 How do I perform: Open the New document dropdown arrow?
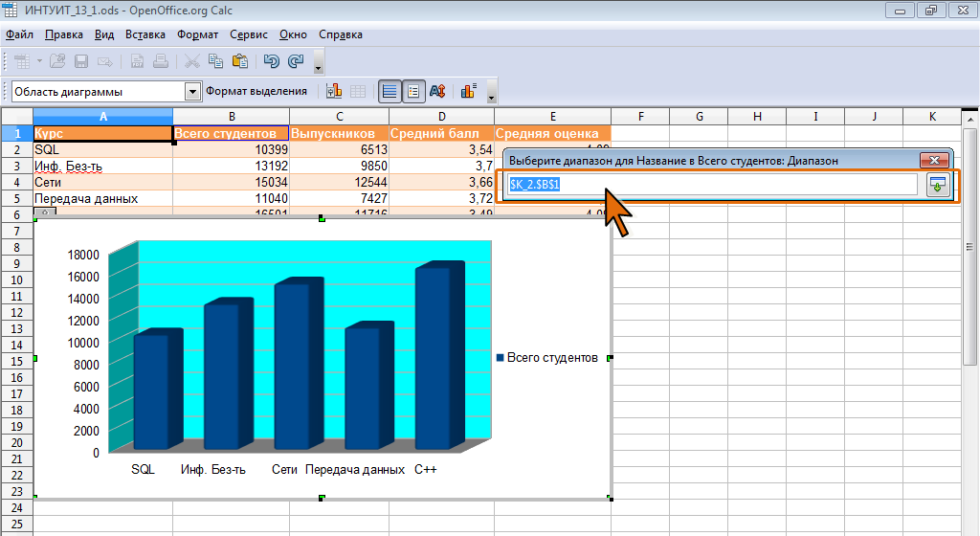click(x=39, y=61)
